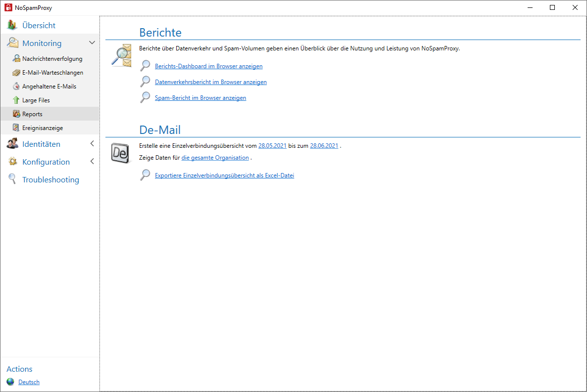Click the De-Mail logo icon
587x392 pixels.
[x=121, y=153]
